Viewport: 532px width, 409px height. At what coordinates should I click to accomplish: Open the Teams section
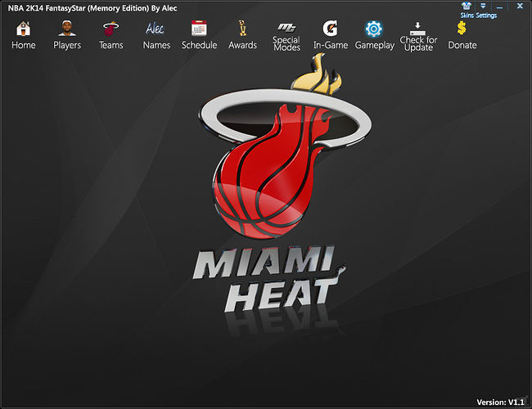[x=110, y=29]
